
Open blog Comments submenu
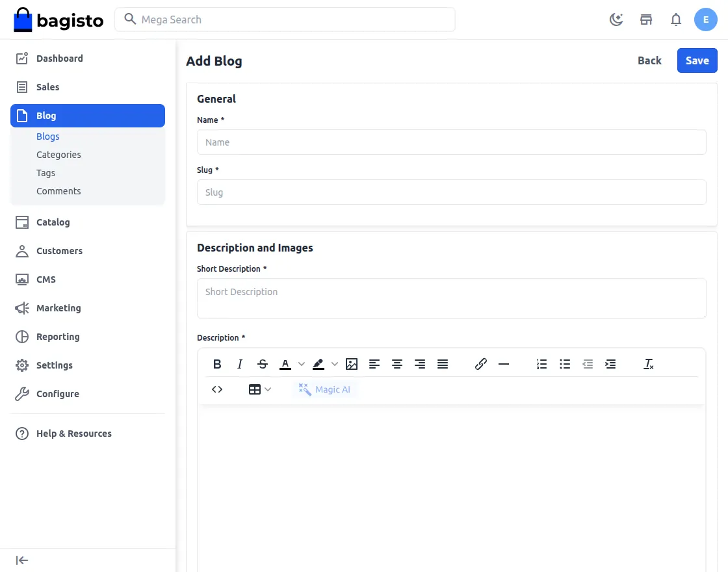tap(58, 191)
